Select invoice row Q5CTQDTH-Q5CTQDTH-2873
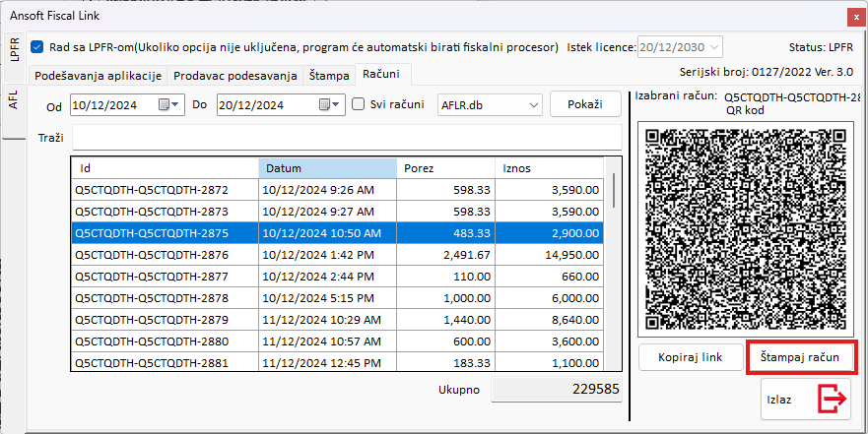Image resolution: width=868 pixels, height=434 pixels. point(338,212)
